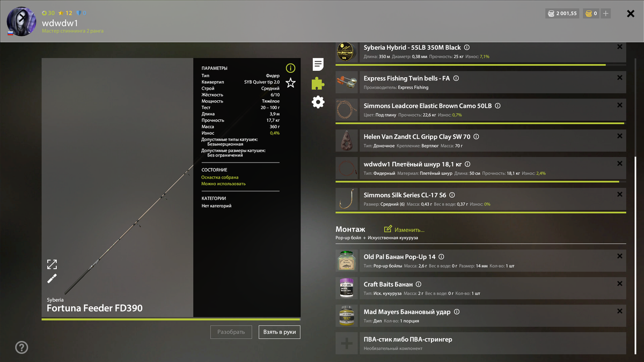Close the tackle screen with X

631,13
